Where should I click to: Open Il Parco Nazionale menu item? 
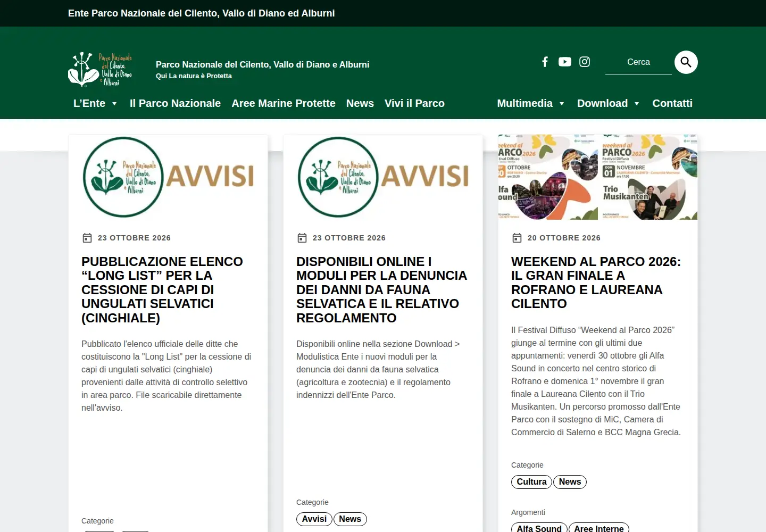click(175, 103)
